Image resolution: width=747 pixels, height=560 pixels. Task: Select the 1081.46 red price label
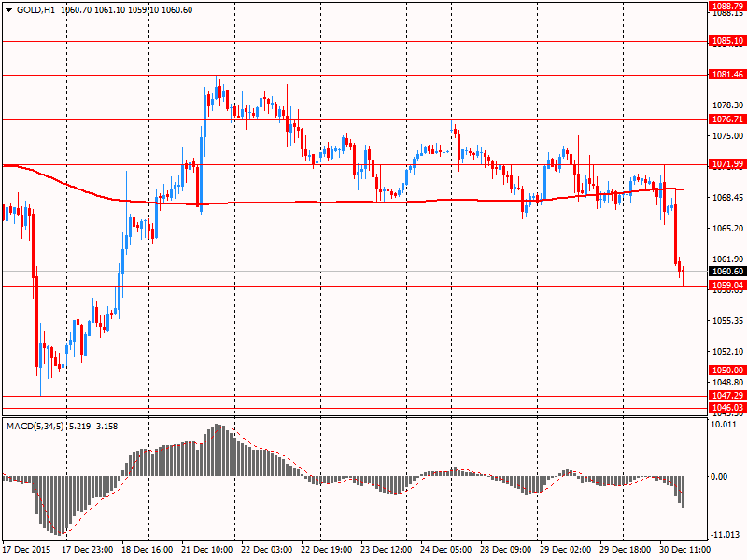click(726, 74)
